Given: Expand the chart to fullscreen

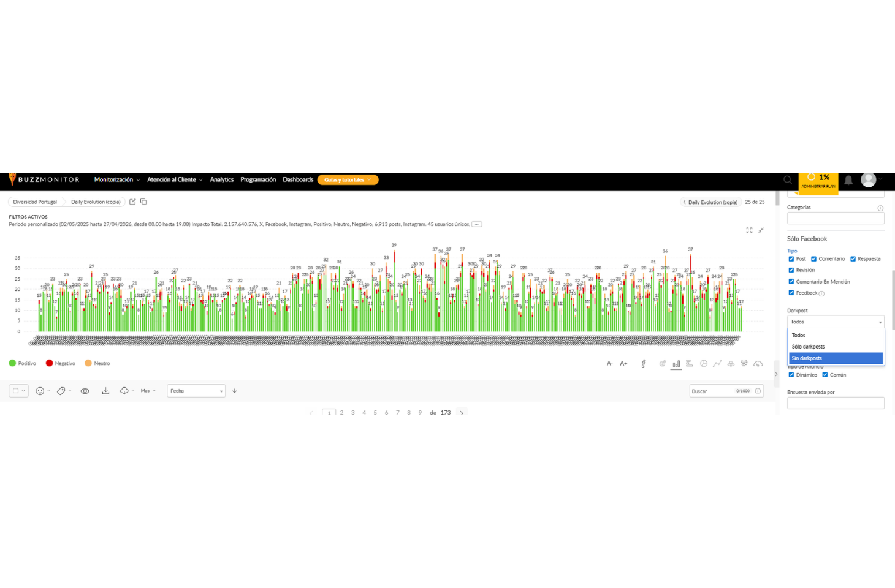Looking at the screenshot, I should click(749, 230).
